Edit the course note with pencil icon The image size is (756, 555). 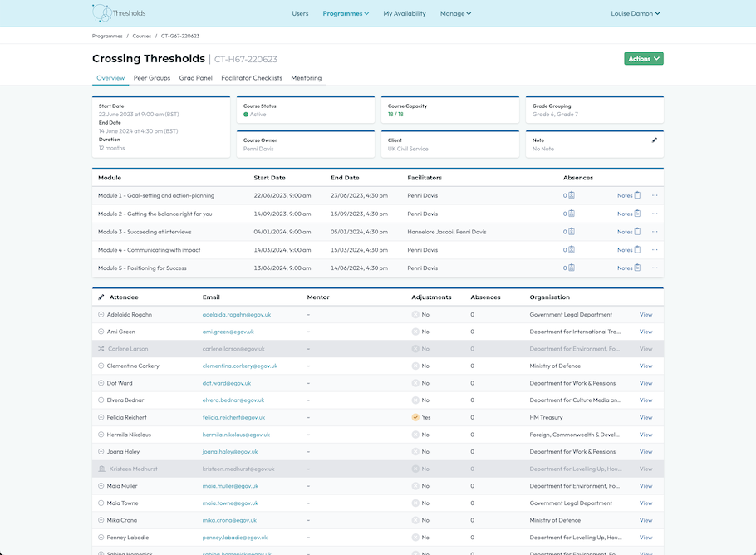pyautogui.click(x=655, y=140)
